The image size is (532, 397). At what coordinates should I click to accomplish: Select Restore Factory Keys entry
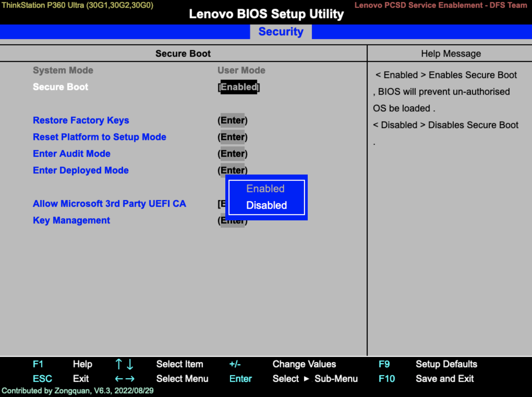pos(81,120)
